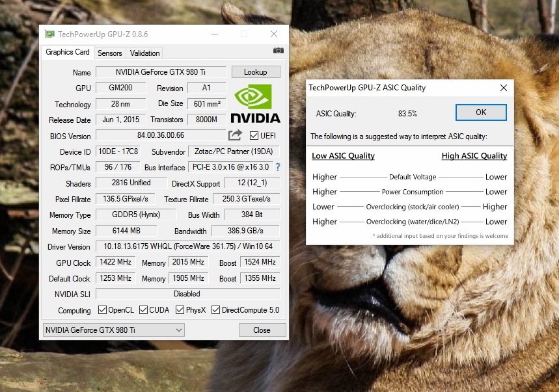This screenshot has width=559, height=392.
Task: Click the BIOS export share arrow icon
Action: 236,135
